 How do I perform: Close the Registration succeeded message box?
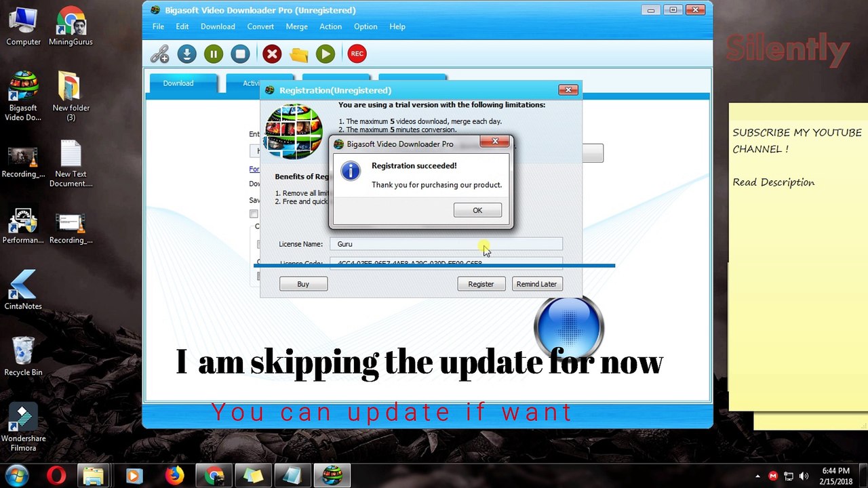pos(495,142)
